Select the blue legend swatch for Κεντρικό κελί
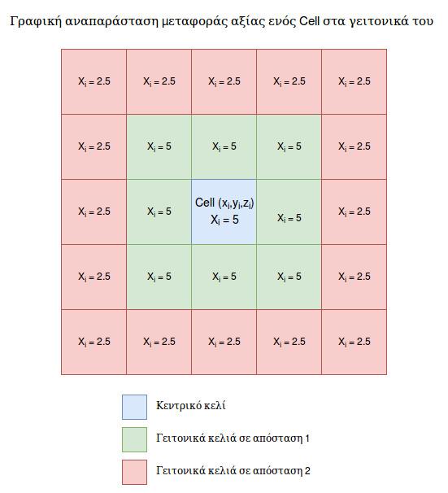The height and width of the screenshot is (493, 448). (134, 407)
